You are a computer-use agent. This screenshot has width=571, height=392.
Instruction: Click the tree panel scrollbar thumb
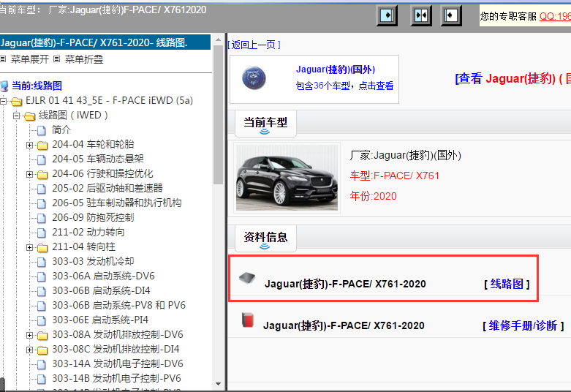(218, 115)
